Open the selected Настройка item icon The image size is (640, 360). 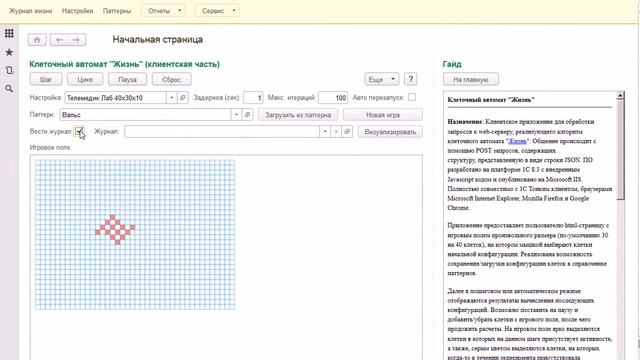point(183,98)
